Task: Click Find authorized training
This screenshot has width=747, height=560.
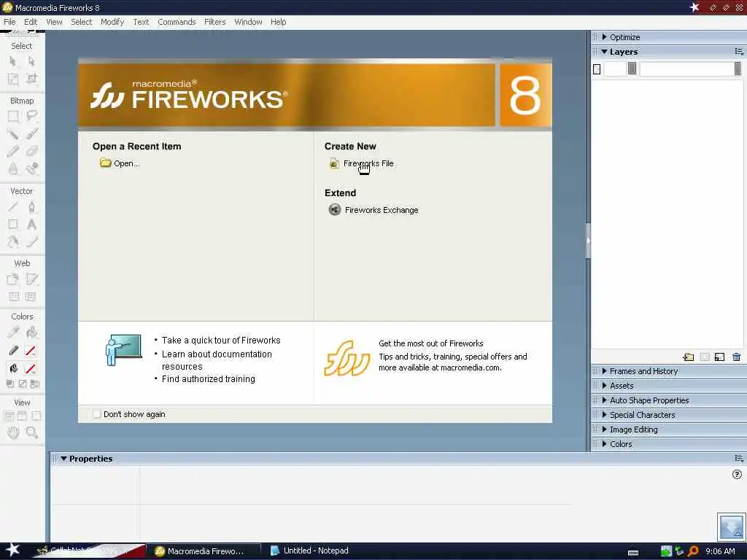Action: pyautogui.click(x=209, y=379)
